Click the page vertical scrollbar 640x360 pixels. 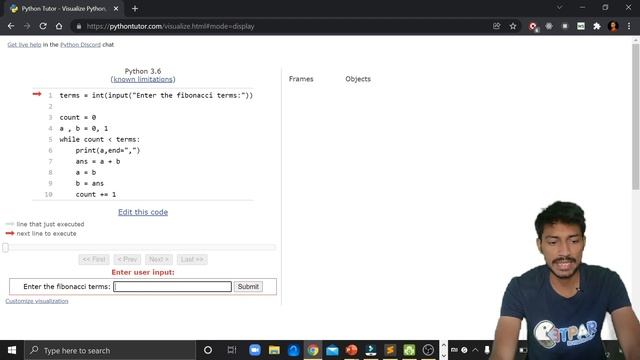(x=636, y=116)
